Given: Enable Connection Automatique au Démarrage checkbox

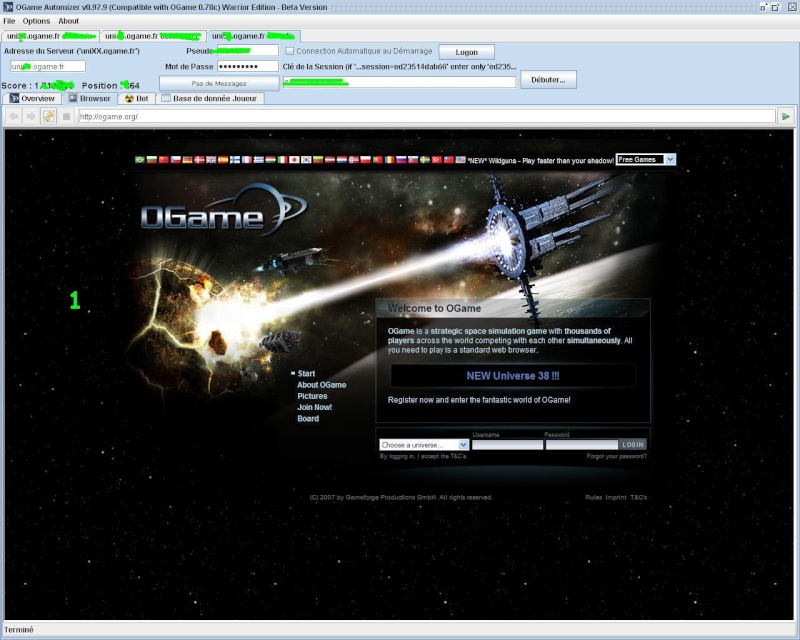Looking at the screenshot, I should click(x=290, y=51).
